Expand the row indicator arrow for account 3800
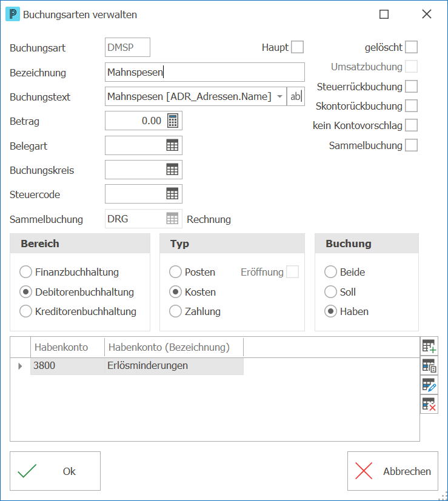Screen dimensions: 448x501 click(x=20, y=366)
